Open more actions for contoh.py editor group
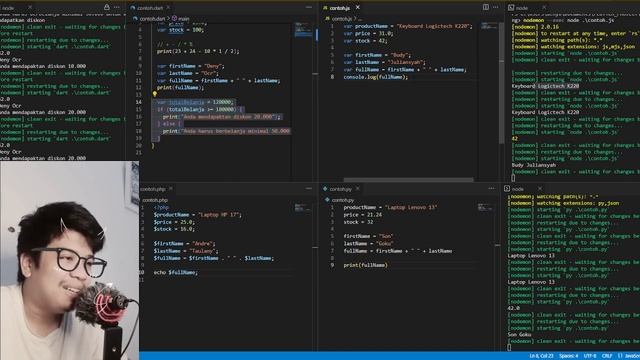 click(x=491, y=188)
